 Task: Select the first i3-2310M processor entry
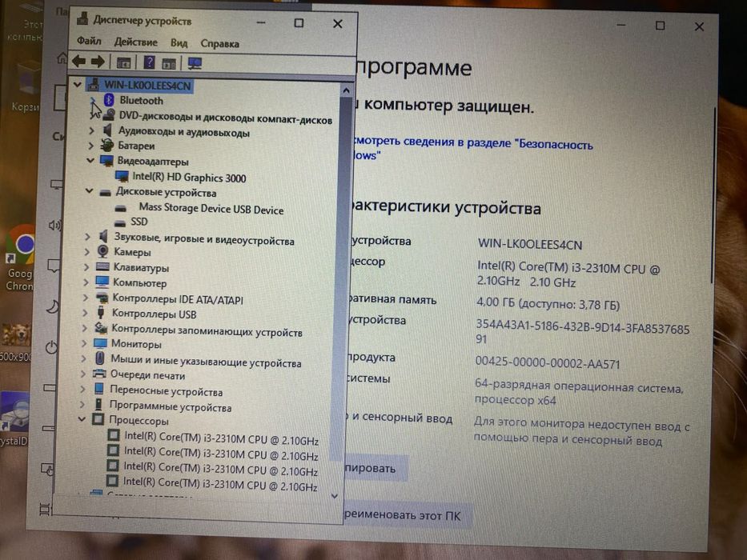point(221,438)
